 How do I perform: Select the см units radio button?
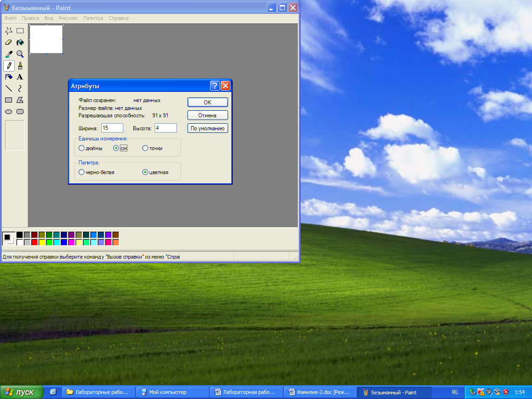(116, 148)
